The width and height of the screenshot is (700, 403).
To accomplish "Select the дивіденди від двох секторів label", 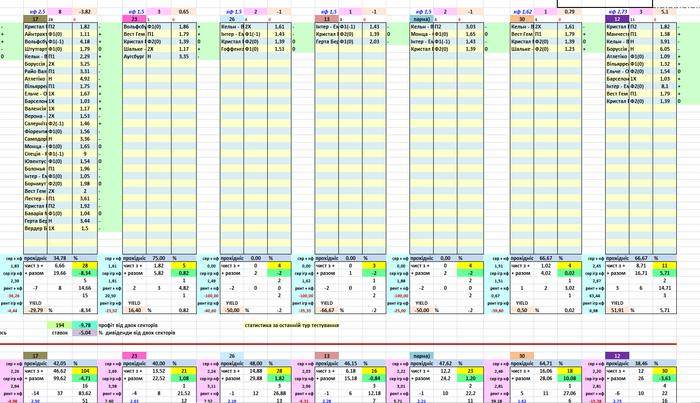I will [140, 332].
